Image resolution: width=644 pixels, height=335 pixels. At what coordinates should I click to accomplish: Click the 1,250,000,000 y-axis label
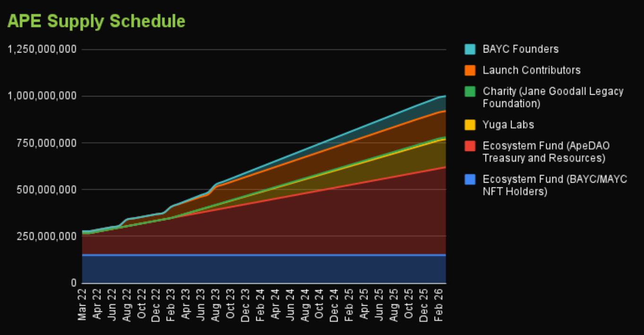coord(43,49)
